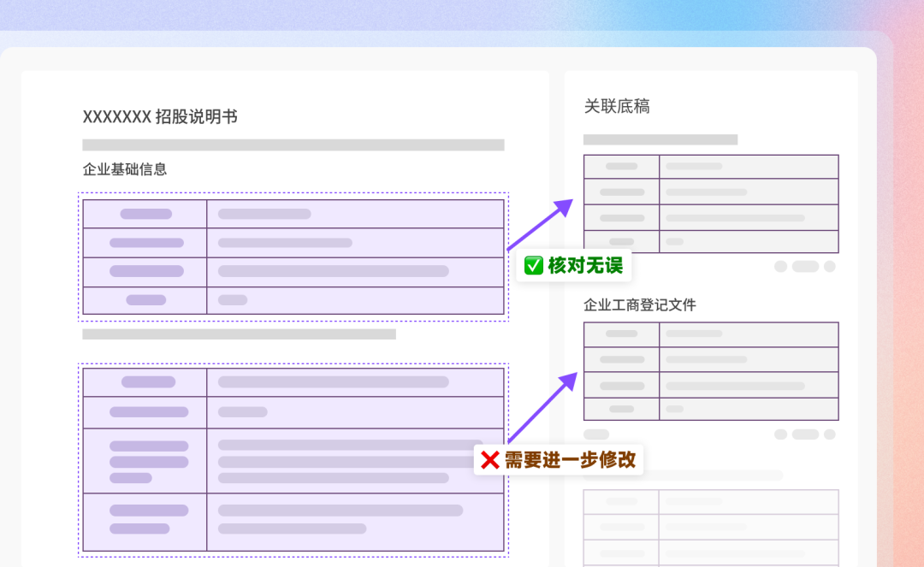Click the table directly under 关联底稿
Screen dimensions: 924x567
711,204
